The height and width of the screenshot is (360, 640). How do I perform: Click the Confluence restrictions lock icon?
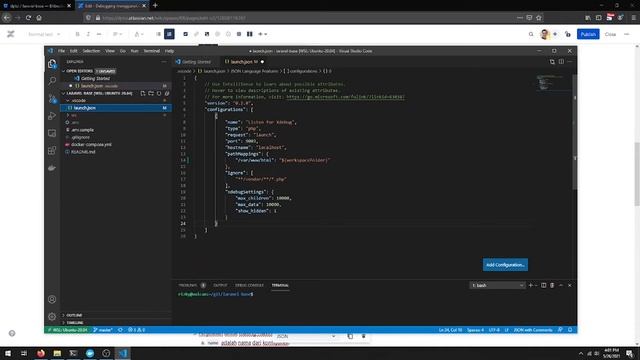[568, 34]
